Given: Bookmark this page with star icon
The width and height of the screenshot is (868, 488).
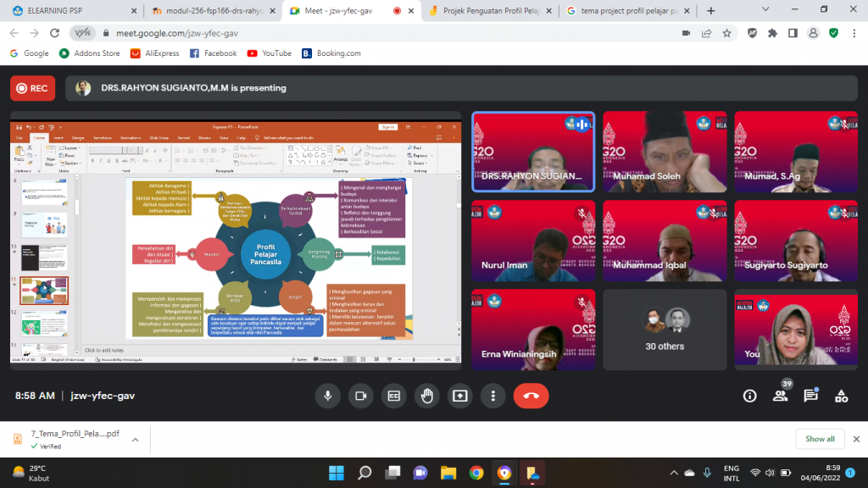Looking at the screenshot, I should (727, 33).
